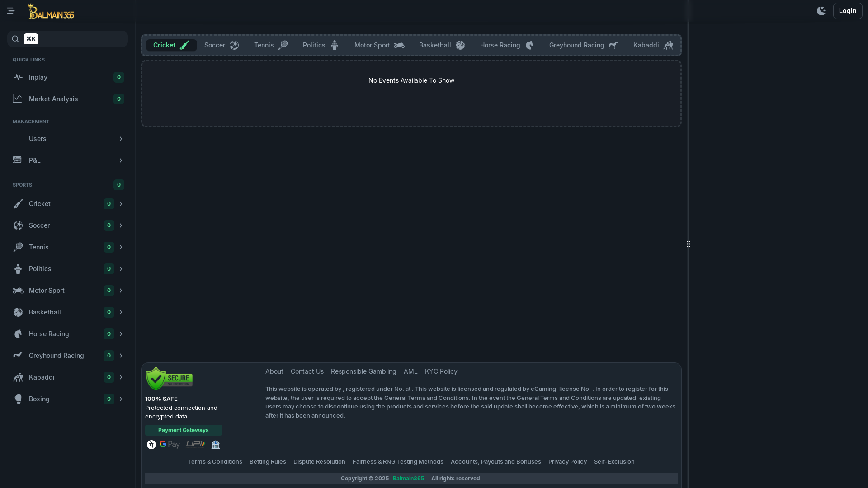
Task: Expand Tennis in the sidebar
Action: (x=121, y=247)
